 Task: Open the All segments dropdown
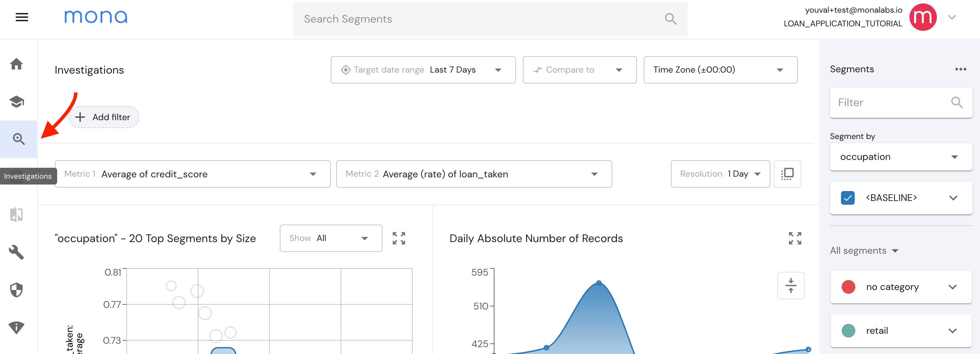pos(864,251)
